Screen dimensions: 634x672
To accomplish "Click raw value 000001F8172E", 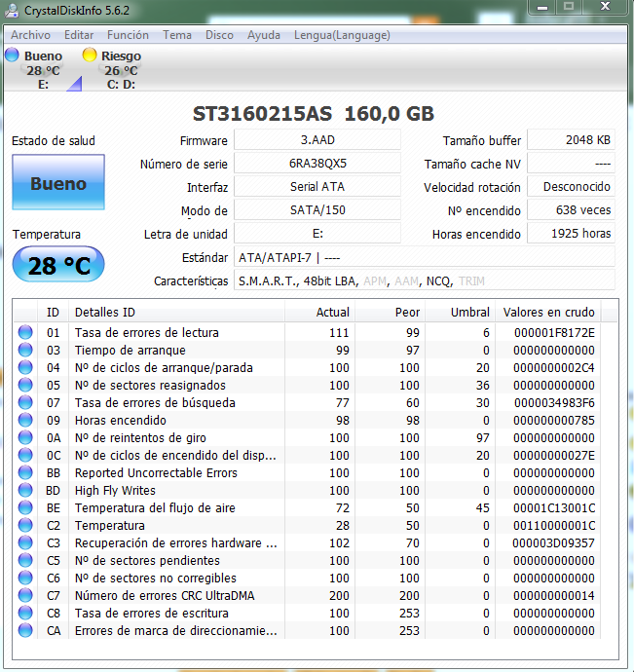I will pyautogui.click(x=554, y=332).
